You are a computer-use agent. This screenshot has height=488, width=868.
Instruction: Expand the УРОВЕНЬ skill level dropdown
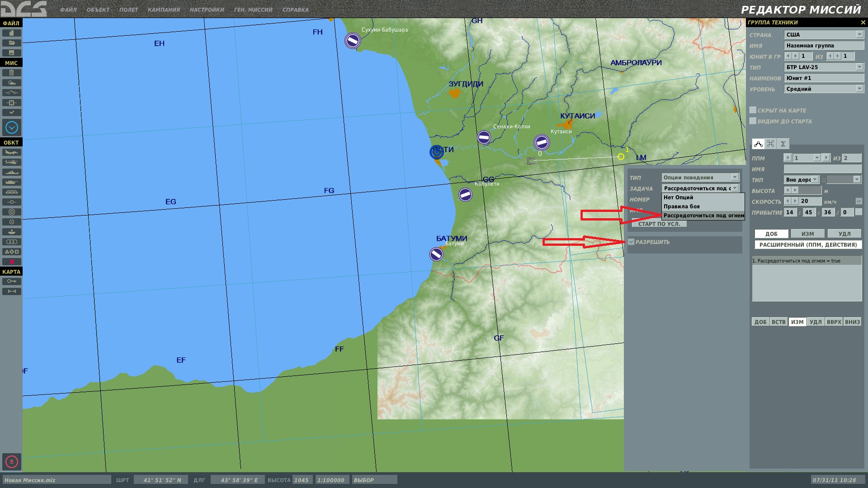point(859,89)
